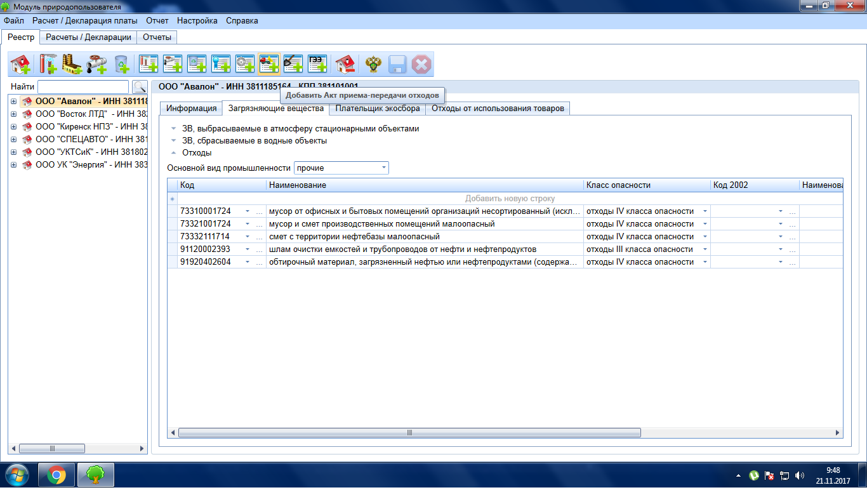The height and width of the screenshot is (504, 867).
Task: Collapse the Отходы section
Action: pos(174,153)
